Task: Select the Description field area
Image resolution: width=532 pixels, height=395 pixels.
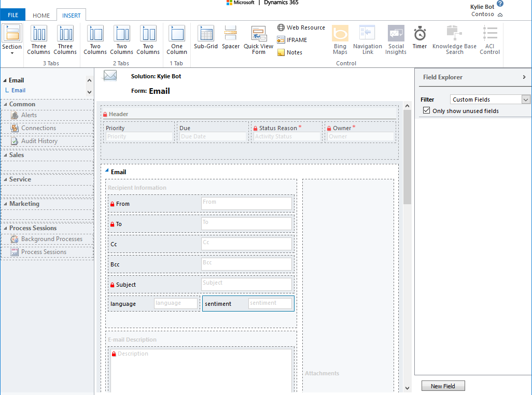Action: point(201,370)
